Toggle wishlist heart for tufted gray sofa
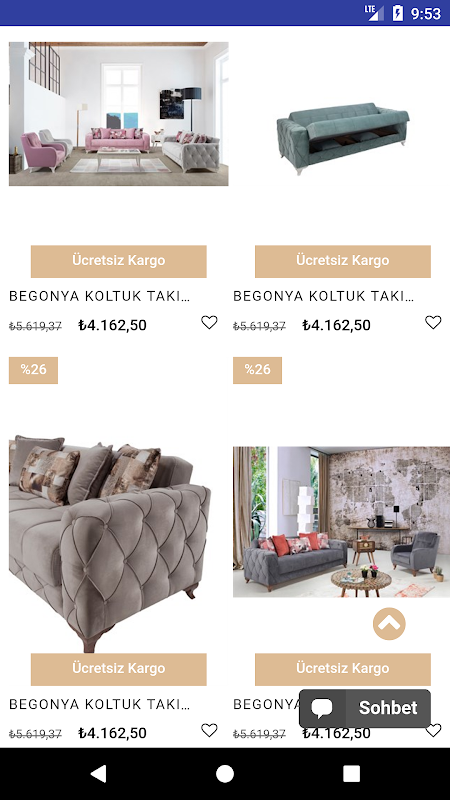 [x=209, y=730]
